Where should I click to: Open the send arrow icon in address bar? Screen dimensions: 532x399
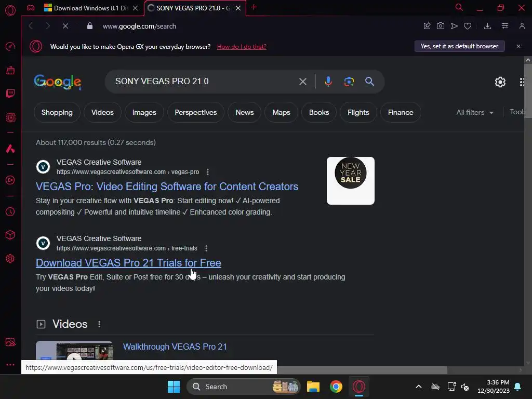coord(454,26)
